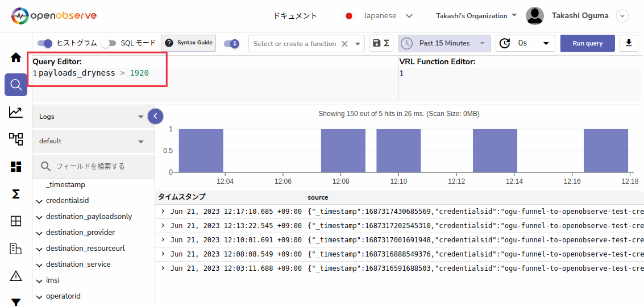This screenshot has width=644, height=306.
Task: Open the 0s refresh interval dropdown
Action: [x=525, y=43]
